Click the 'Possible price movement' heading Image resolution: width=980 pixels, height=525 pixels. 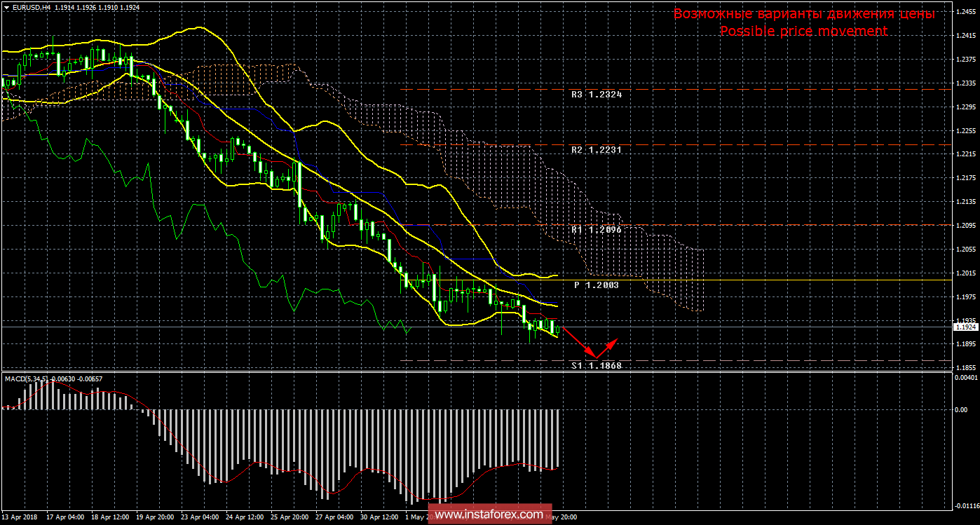[x=803, y=32]
